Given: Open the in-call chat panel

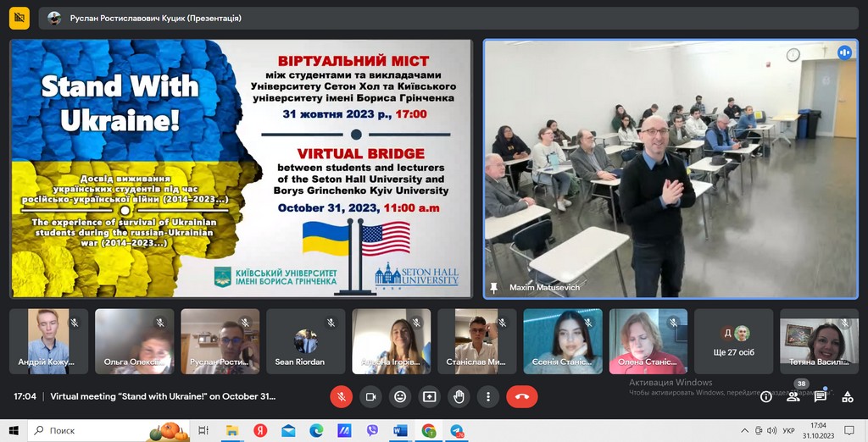Looking at the screenshot, I should pyautogui.click(x=820, y=396).
